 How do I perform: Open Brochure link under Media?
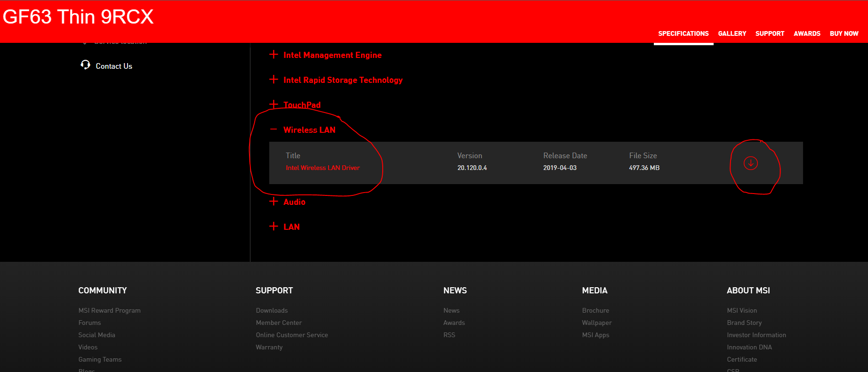point(595,310)
